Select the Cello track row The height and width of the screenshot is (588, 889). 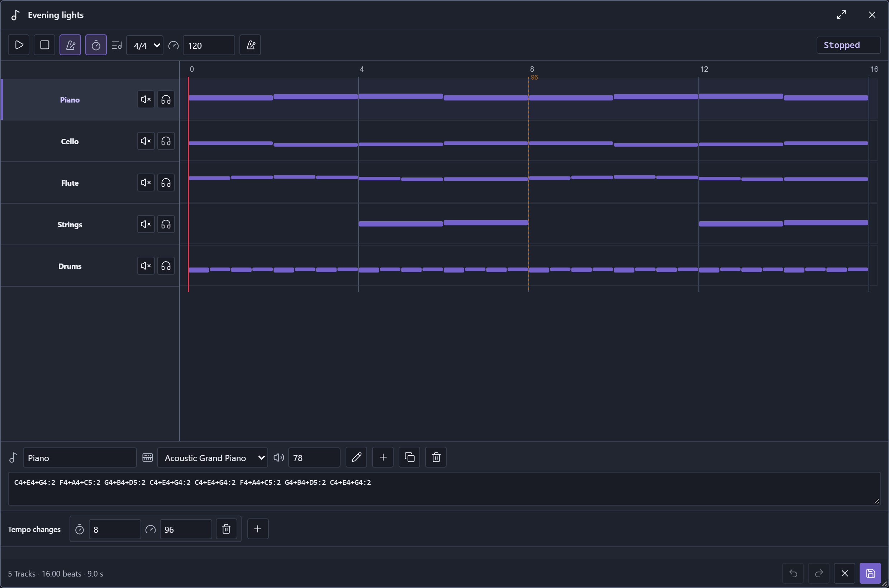(90, 141)
